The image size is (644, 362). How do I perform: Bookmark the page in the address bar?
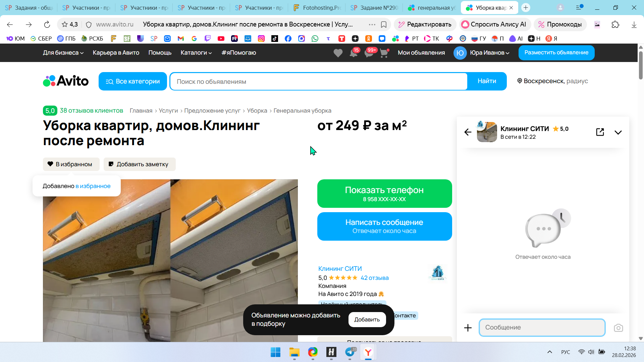point(384,24)
